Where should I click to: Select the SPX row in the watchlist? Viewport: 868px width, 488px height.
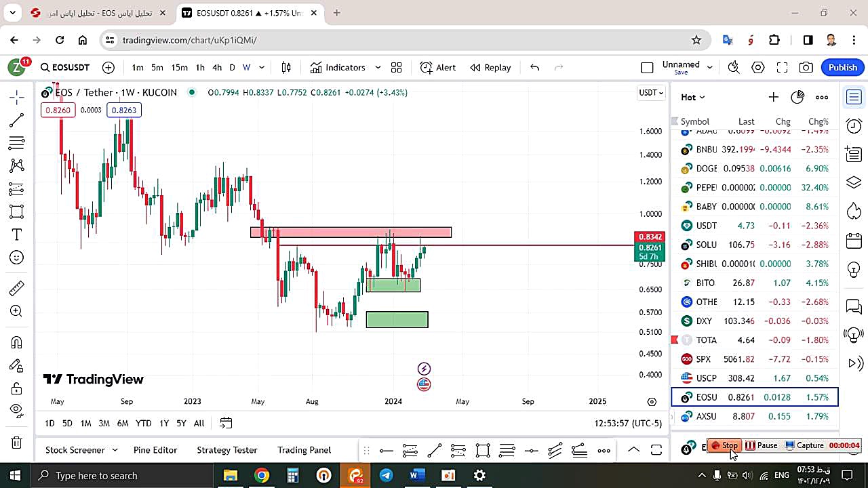(755, 359)
